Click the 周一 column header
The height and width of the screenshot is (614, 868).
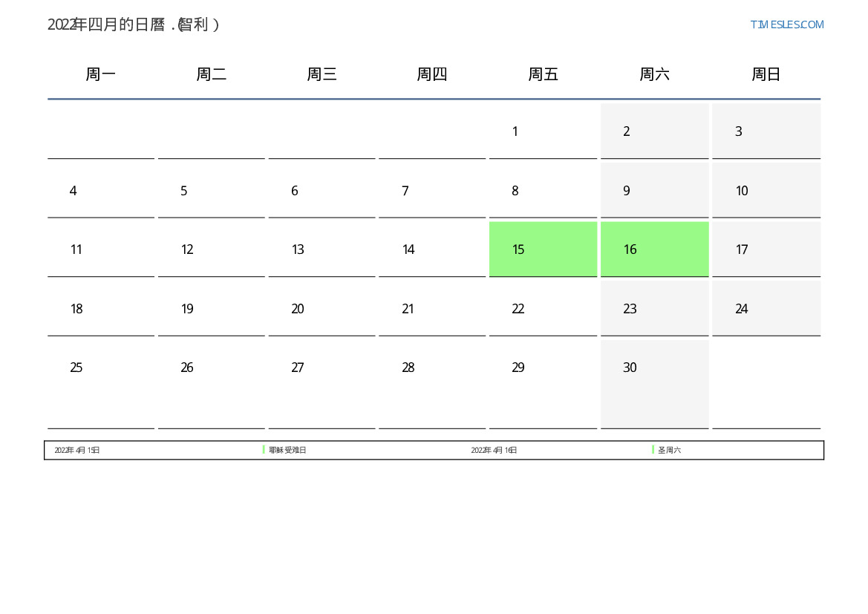[101, 74]
